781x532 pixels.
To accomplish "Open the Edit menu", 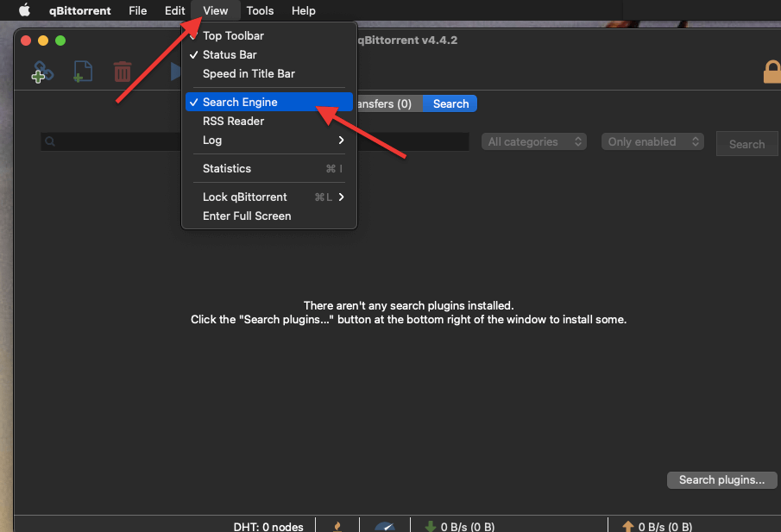I will [175, 10].
